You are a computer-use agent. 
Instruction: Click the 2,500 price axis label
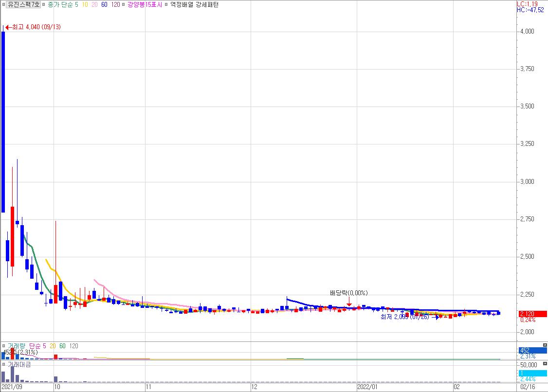tap(527, 256)
